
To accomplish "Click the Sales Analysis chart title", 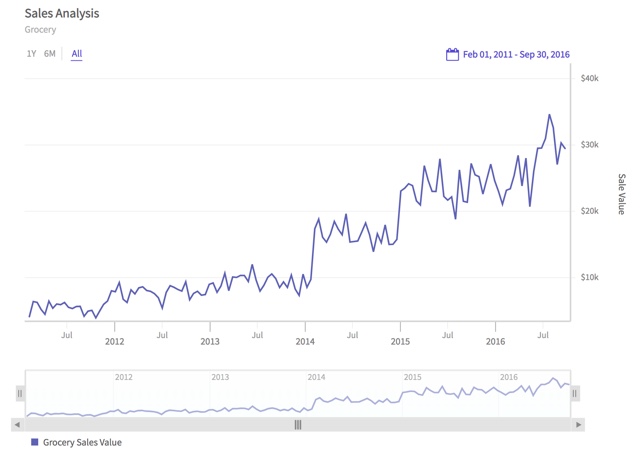I will [62, 14].
